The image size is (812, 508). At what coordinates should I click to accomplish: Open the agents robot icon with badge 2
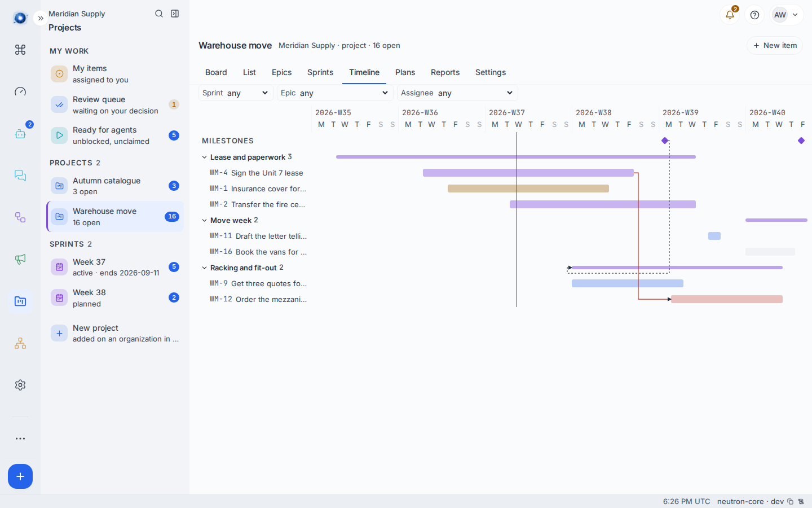(x=20, y=134)
